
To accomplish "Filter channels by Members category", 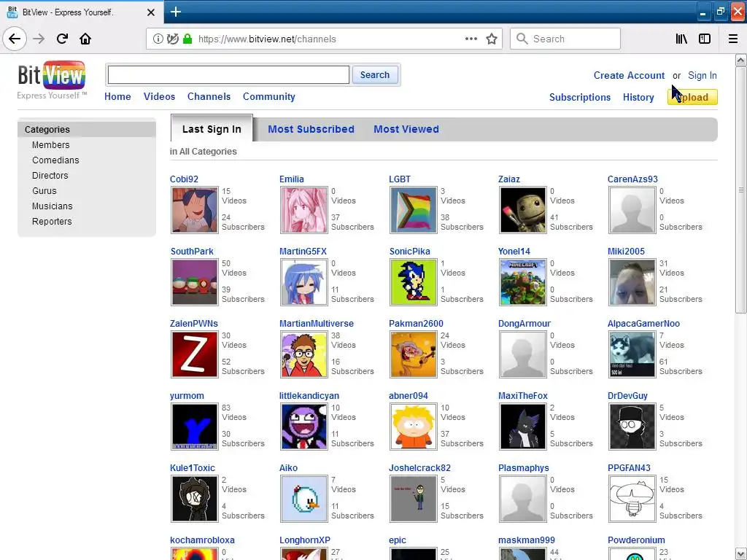I will click(50, 145).
